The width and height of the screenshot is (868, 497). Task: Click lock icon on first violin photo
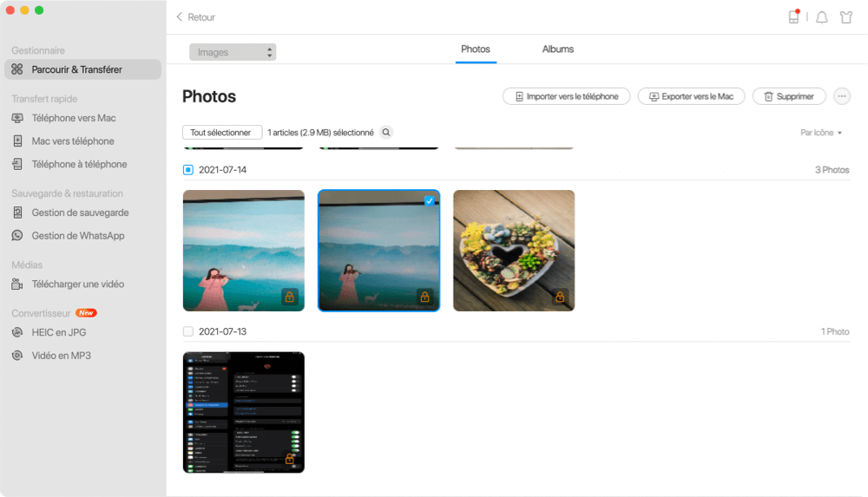[x=290, y=297]
